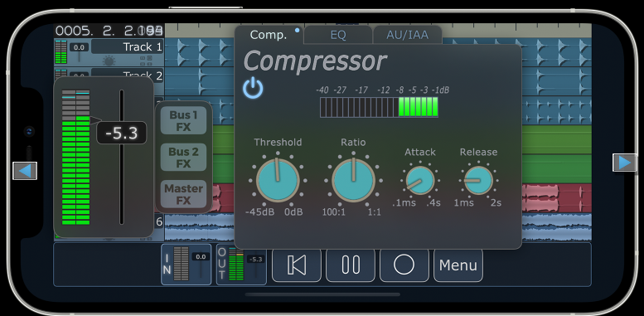644x316 pixels.
Task: Click the IN level meter panel
Action: [186, 265]
